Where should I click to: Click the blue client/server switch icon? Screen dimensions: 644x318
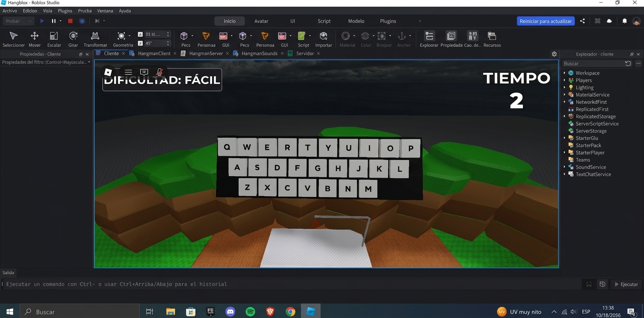82,21
